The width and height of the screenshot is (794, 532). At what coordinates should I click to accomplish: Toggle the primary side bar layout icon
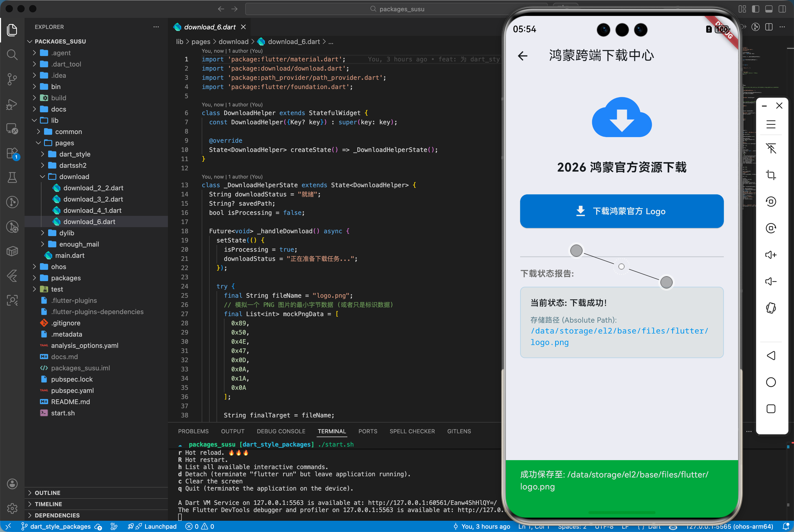(755, 9)
